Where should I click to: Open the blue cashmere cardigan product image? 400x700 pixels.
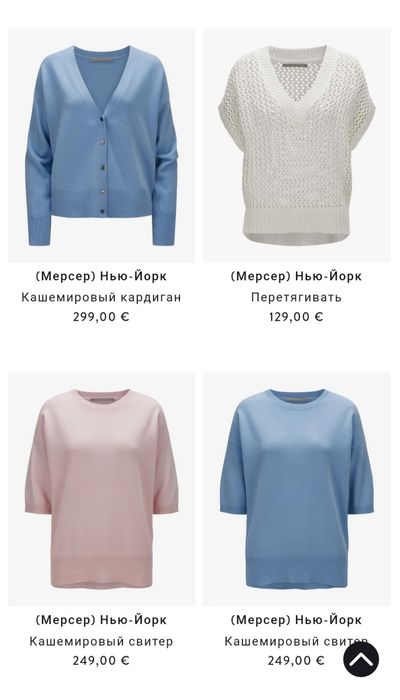[101, 146]
